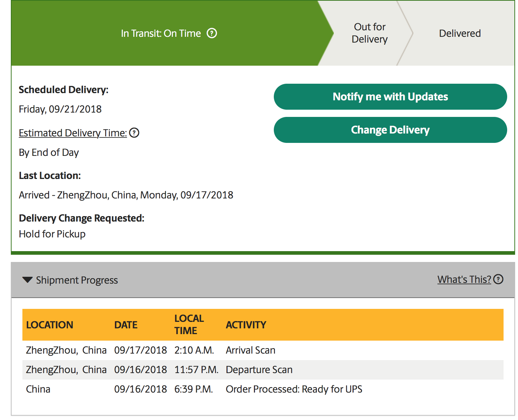The width and height of the screenshot is (518, 420).
Task: Click the ACTIVITY column header
Action: [246, 325]
